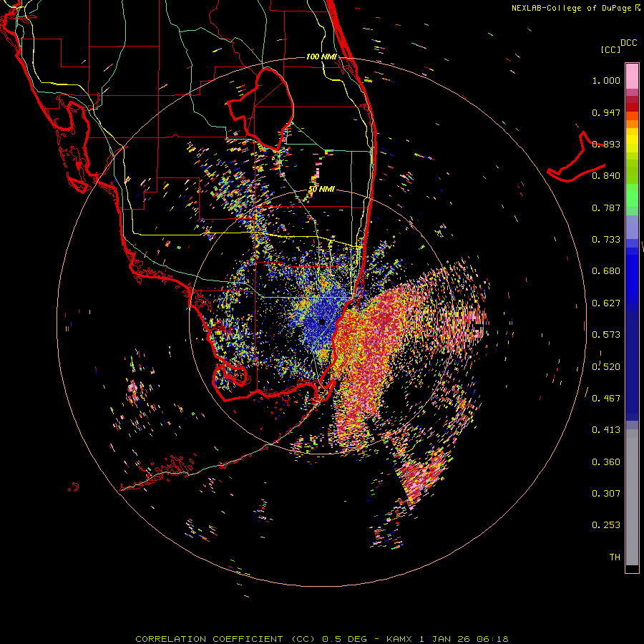Select the 0.733 scale value
Image resolution: width=644 pixels, height=644 pixels.
pos(606,240)
